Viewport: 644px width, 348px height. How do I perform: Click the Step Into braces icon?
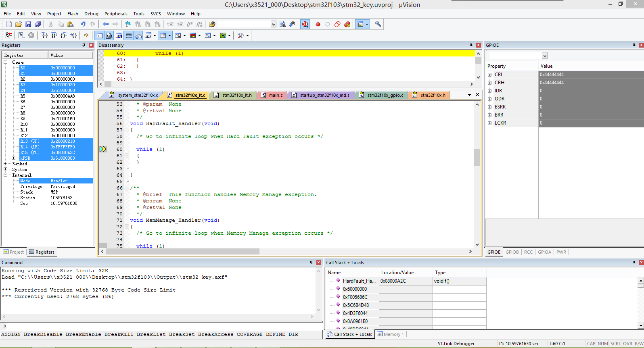45,35
